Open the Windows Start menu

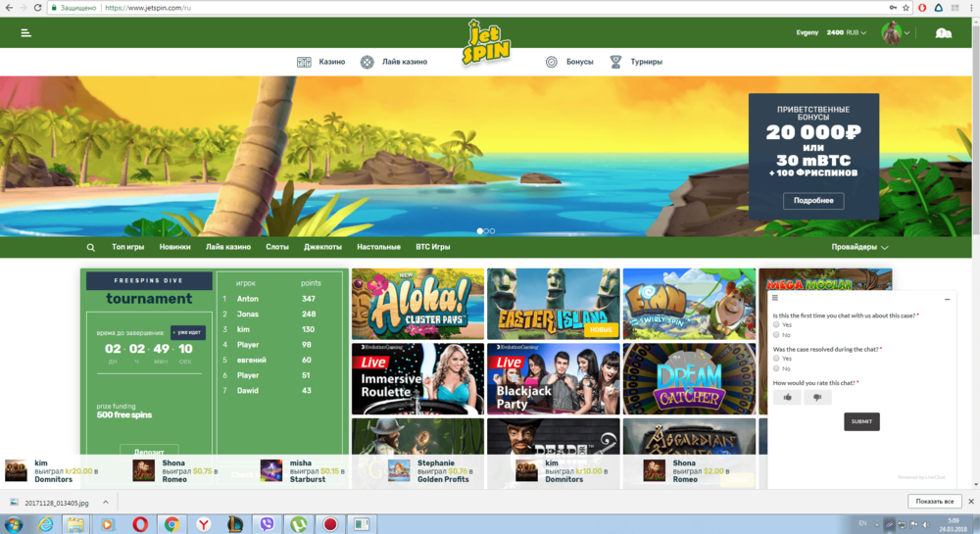point(13,524)
